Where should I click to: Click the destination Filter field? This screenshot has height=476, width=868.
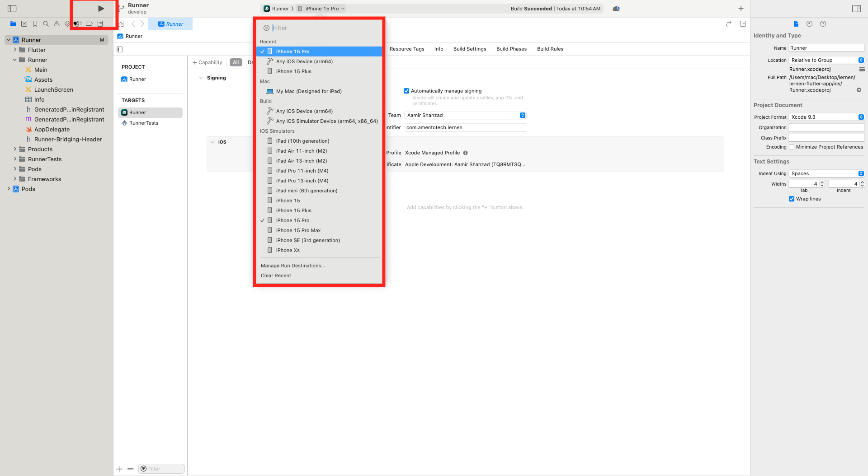pos(319,28)
